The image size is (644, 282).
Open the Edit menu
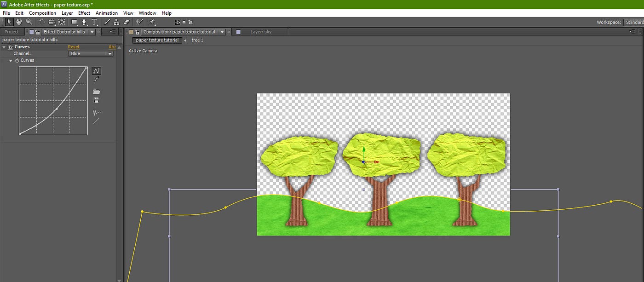(x=19, y=13)
